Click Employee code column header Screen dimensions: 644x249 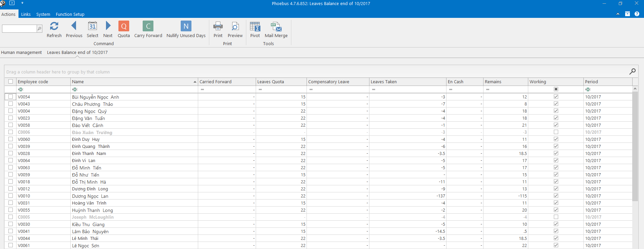(43, 82)
